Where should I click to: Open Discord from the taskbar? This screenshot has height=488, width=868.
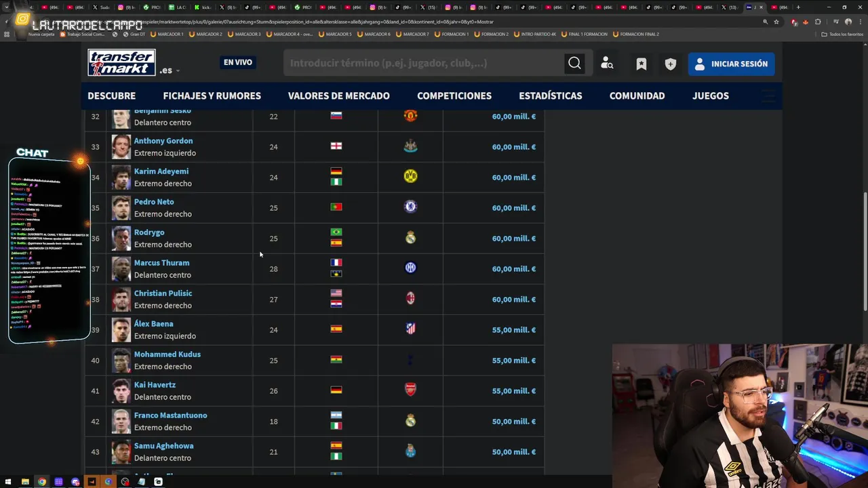tap(75, 482)
